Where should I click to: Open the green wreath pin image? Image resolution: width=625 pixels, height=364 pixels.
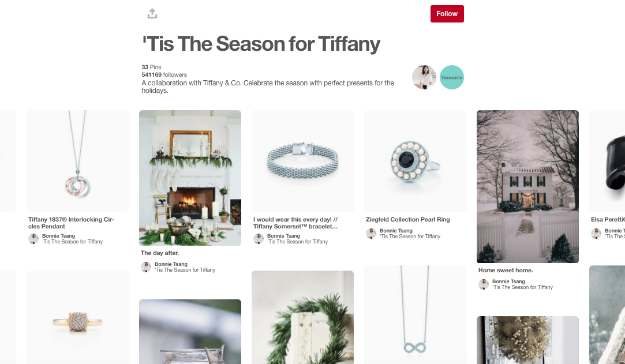(302, 317)
